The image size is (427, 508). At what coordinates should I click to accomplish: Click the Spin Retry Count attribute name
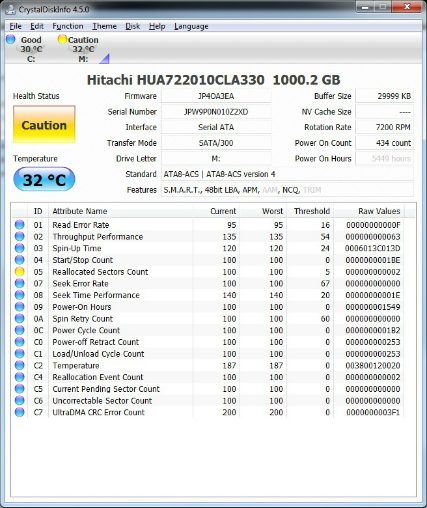(x=83, y=319)
